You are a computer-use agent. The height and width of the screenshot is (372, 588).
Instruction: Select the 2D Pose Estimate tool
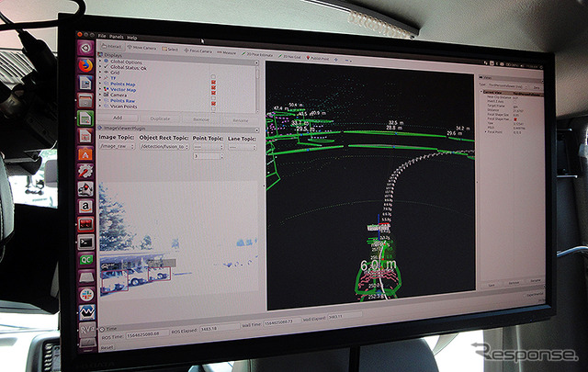click(257, 55)
